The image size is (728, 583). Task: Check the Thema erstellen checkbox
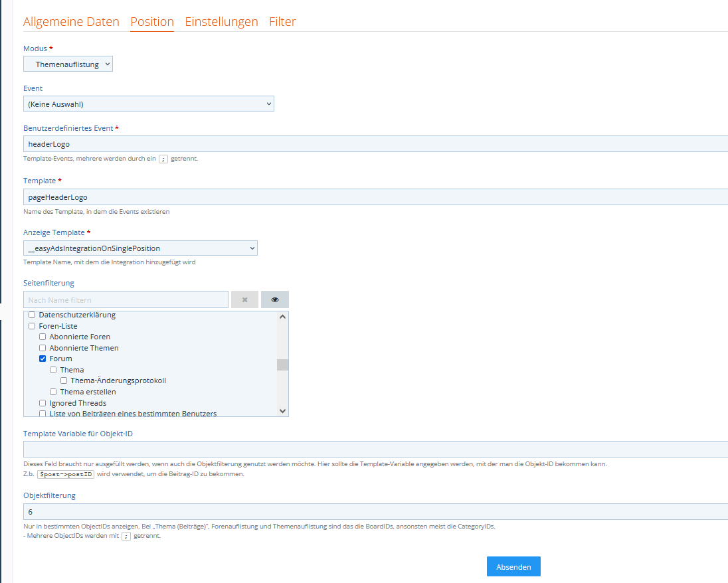point(53,392)
